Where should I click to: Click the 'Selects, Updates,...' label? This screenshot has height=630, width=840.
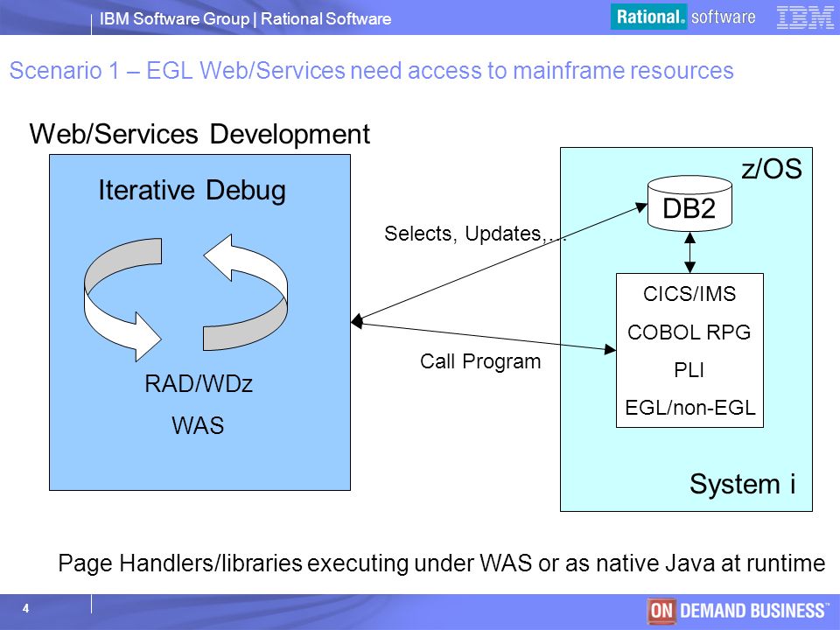click(474, 234)
